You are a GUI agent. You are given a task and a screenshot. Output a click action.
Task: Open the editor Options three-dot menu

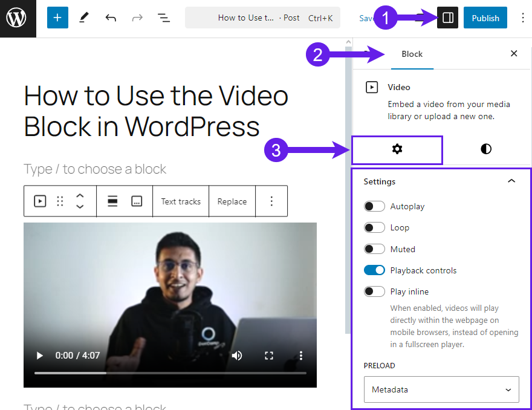[x=522, y=18]
